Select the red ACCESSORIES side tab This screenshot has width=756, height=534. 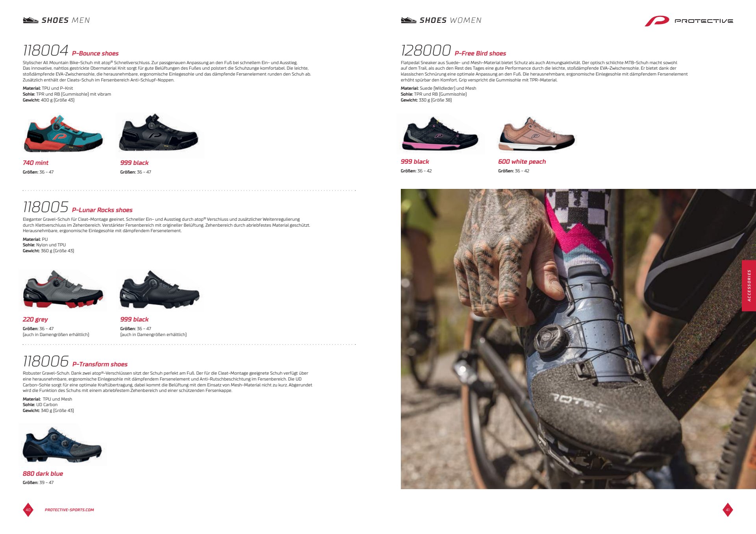749,286
